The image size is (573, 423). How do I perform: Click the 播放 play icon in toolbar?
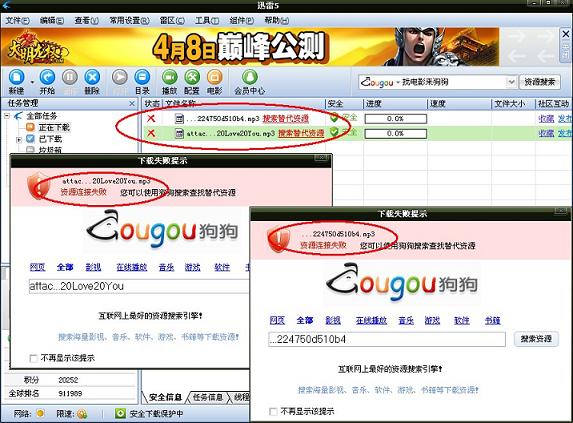(169, 77)
